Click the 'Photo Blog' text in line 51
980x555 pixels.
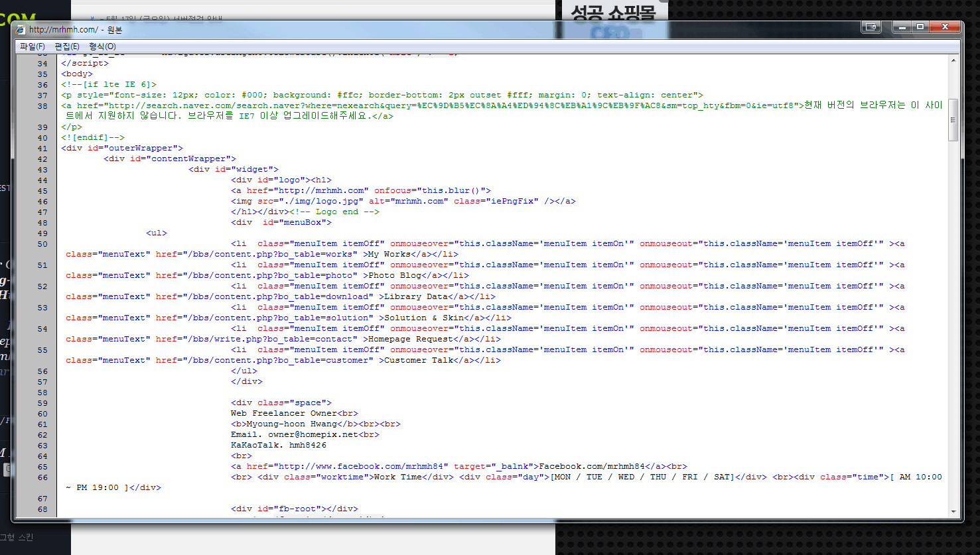point(394,276)
